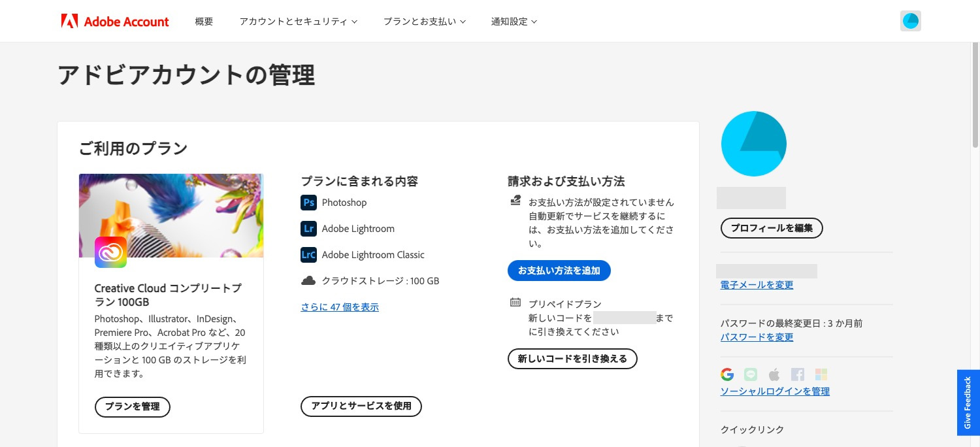
Task: Click the ご利用のプラン heading
Action: [x=133, y=148]
